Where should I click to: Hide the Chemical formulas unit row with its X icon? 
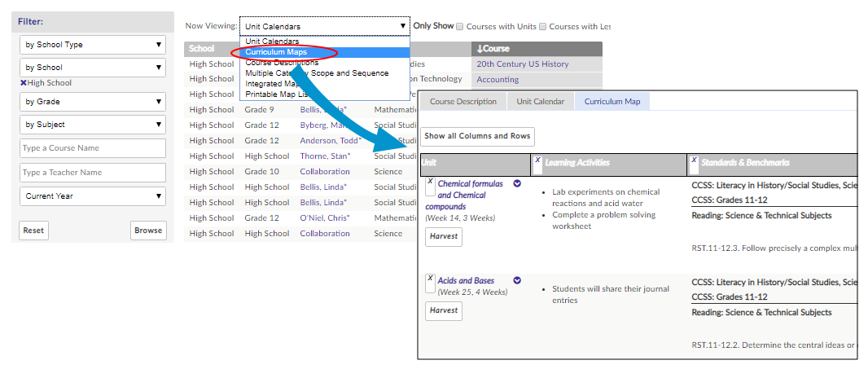click(430, 181)
